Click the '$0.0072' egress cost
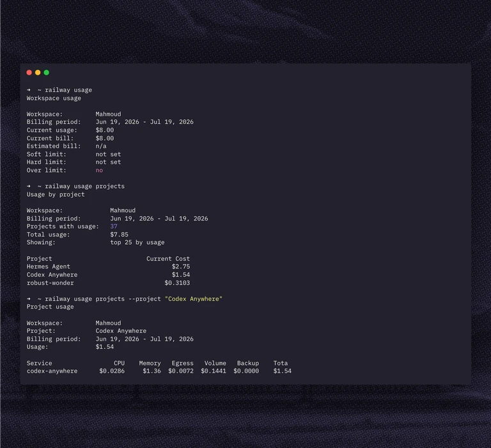The height and width of the screenshot is (448, 491). click(181, 371)
